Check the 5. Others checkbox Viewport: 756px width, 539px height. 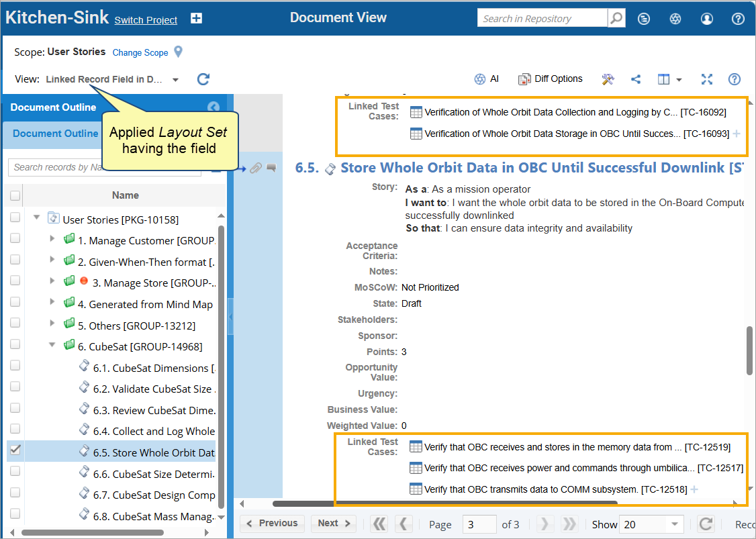coord(15,323)
